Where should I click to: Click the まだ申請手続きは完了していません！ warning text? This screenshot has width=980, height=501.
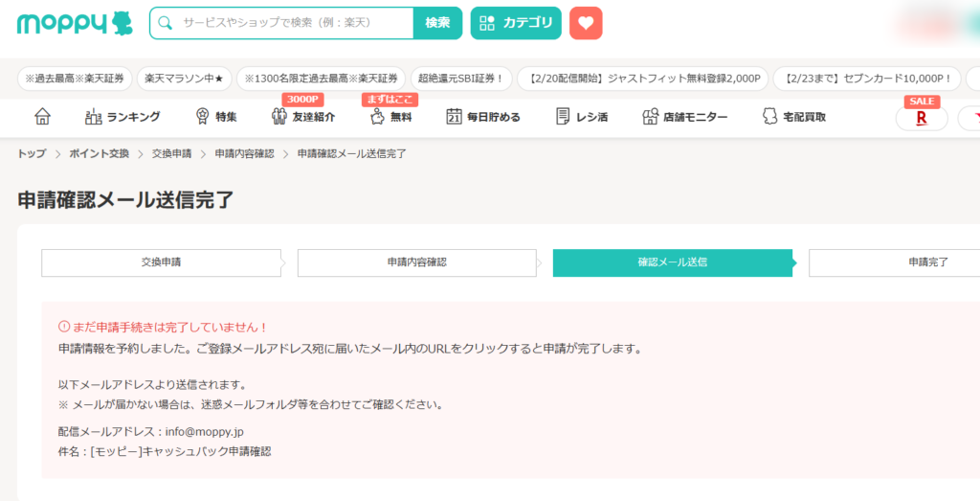pyautogui.click(x=170, y=327)
